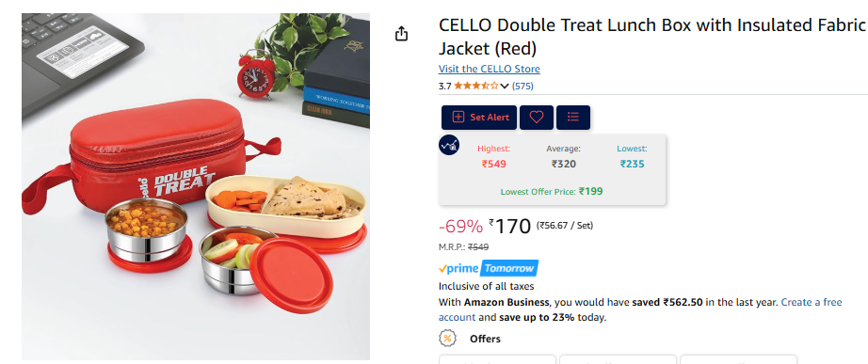The height and width of the screenshot is (364, 868).
Task: Open Visit the CELLO Store link
Action: 490,69
